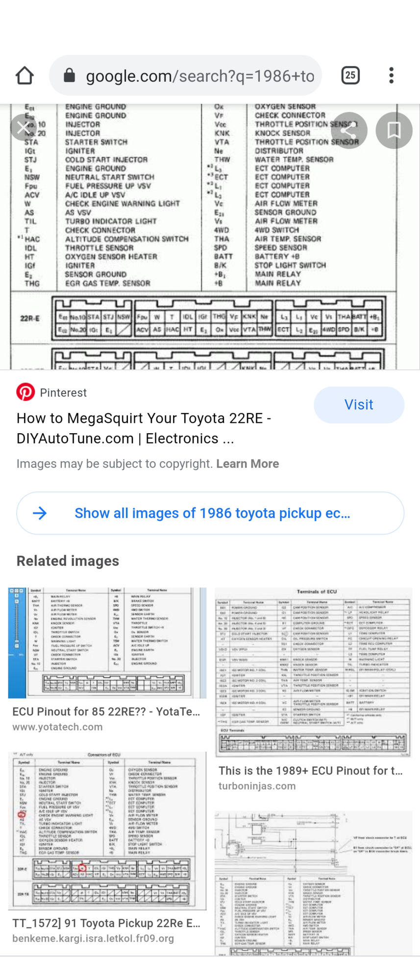Open Chrome three-dot overflow menu
Viewport: 420px width, 980px height.
pos(391,75)
